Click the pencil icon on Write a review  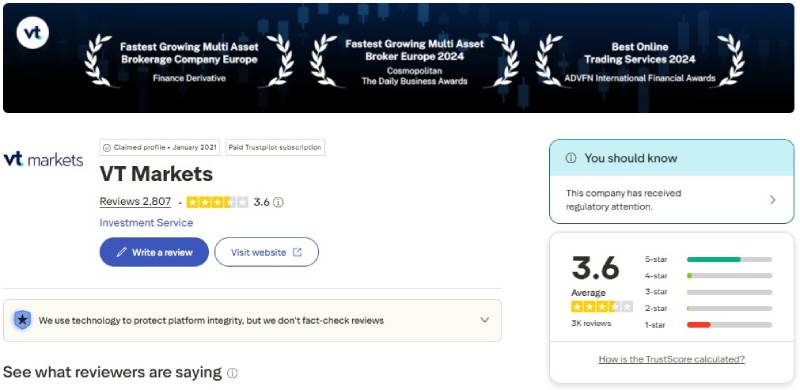(x=121, y=252)
